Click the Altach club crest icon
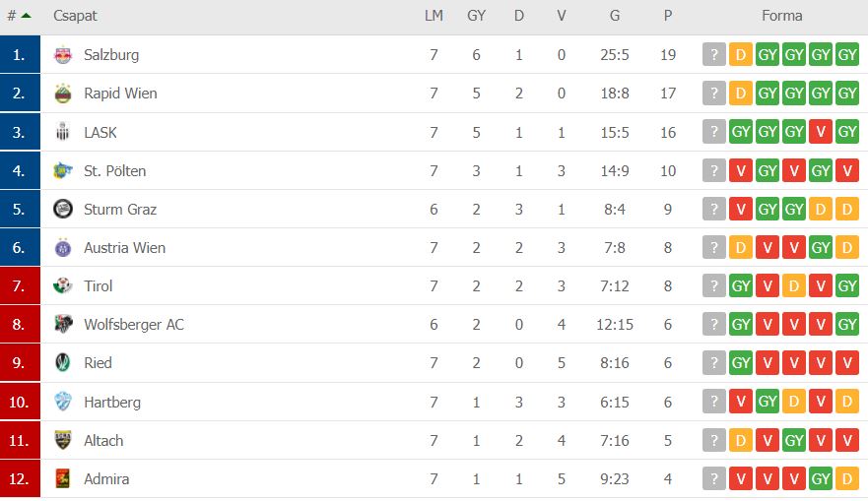 [63, 440]
